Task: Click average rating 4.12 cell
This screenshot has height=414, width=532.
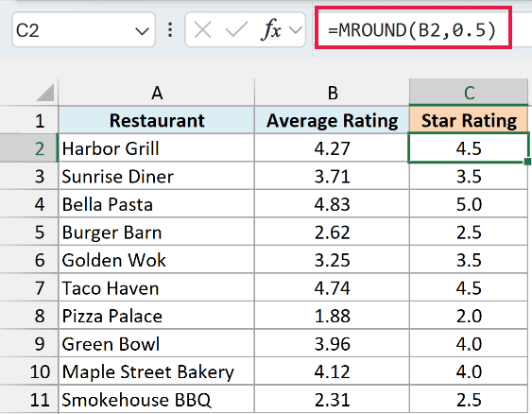Action: (x=332, y=371)
